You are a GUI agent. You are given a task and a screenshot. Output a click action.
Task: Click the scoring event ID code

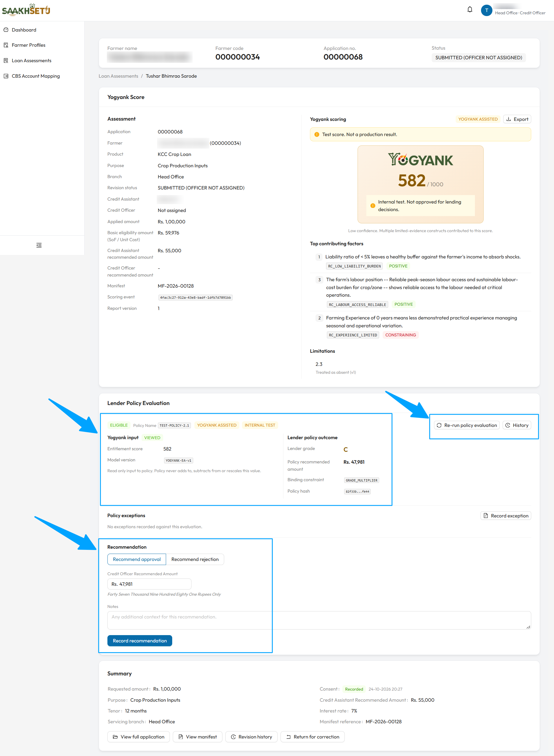(x=196, y=298)
